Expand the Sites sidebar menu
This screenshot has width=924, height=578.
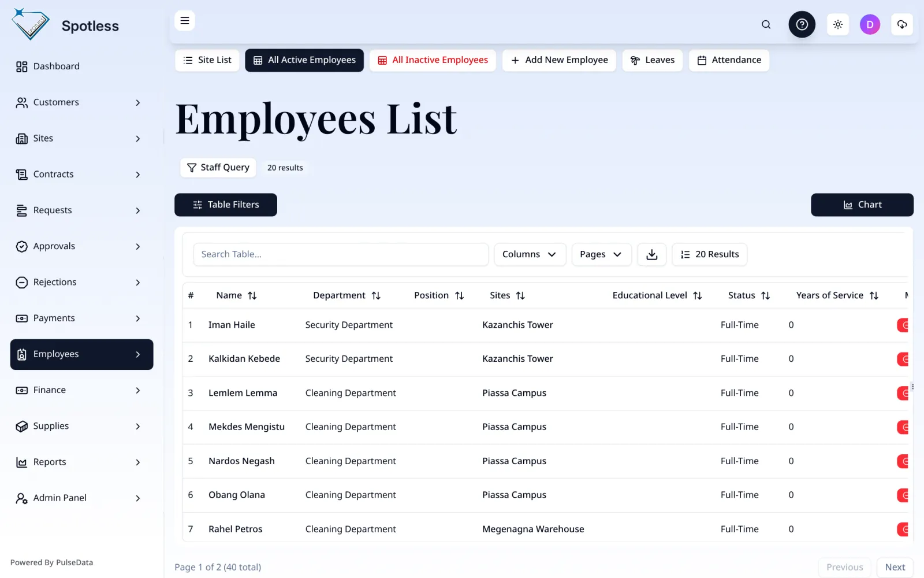[81, 138]
